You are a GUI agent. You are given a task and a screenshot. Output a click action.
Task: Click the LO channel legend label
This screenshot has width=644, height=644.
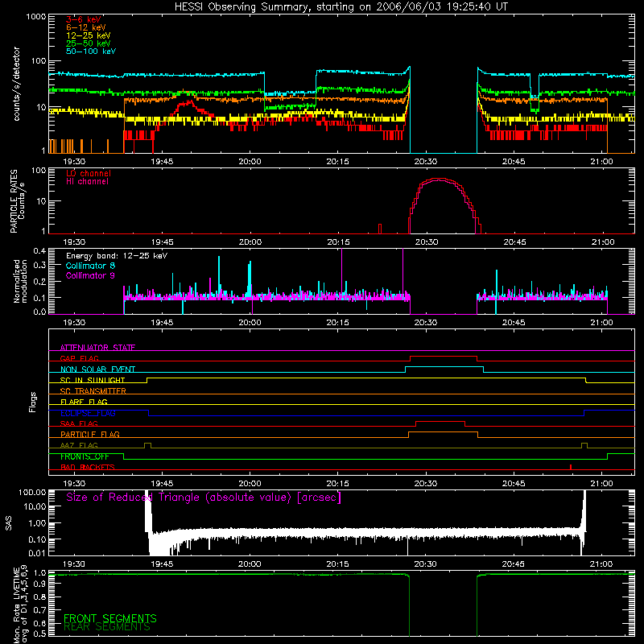[x=89, y=173]
